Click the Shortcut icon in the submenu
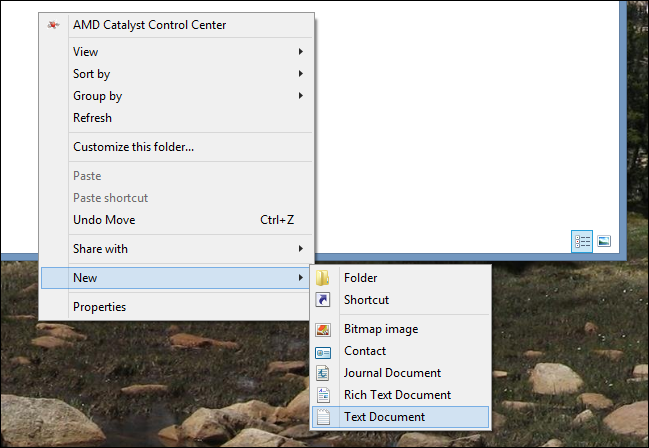This screenshot has width=649, height=448. tap(323, 300)
